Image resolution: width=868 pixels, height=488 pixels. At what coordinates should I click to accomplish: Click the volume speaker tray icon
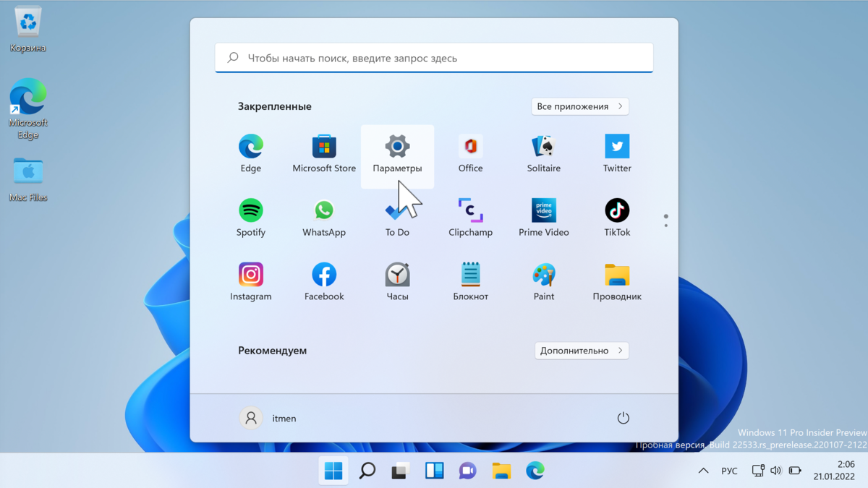tap(776, 471)
